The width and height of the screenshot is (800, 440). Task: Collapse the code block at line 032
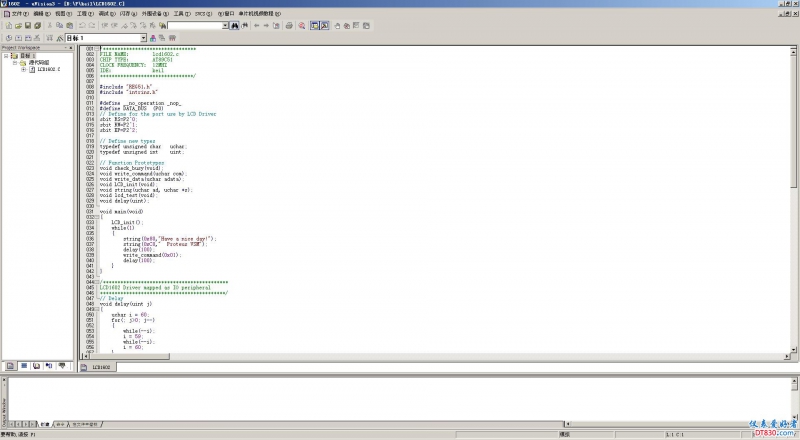click(99, 217)
